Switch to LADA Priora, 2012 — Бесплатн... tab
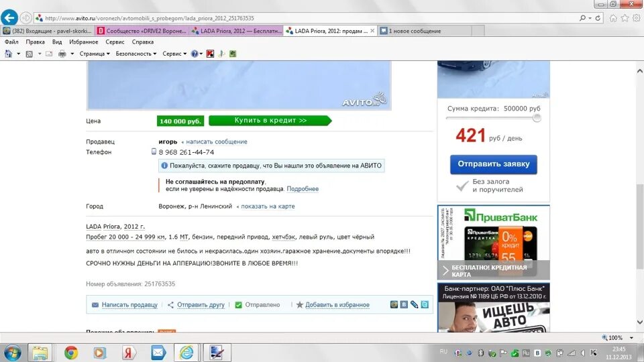 click(236, 31)
